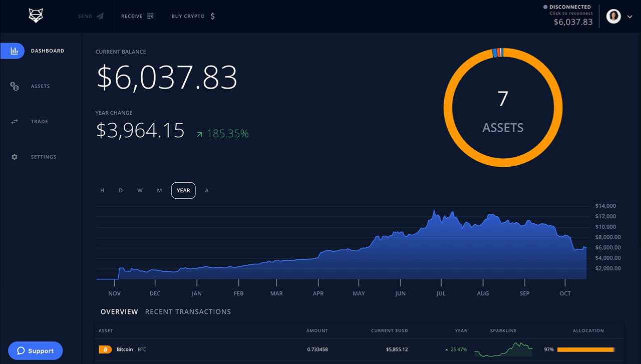Click the Trade arrows icon in sidebar
Screen dimensions: 641x364
(x=14, y=121)
